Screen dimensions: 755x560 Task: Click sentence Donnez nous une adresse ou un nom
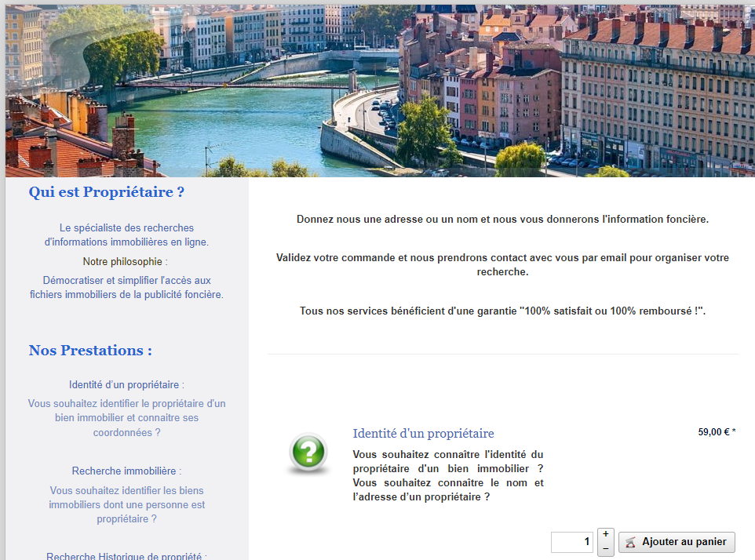pos(503,220)
